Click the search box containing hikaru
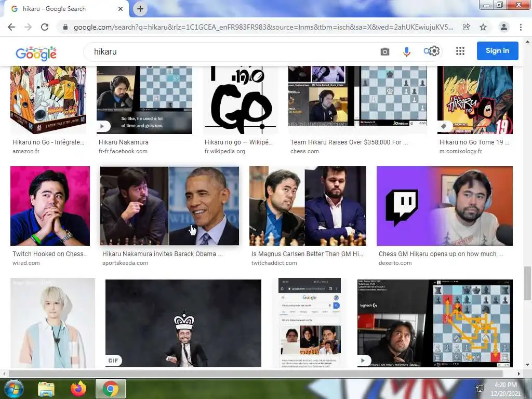The height and width of the screenshot is (399, 532). pos(231,51)
